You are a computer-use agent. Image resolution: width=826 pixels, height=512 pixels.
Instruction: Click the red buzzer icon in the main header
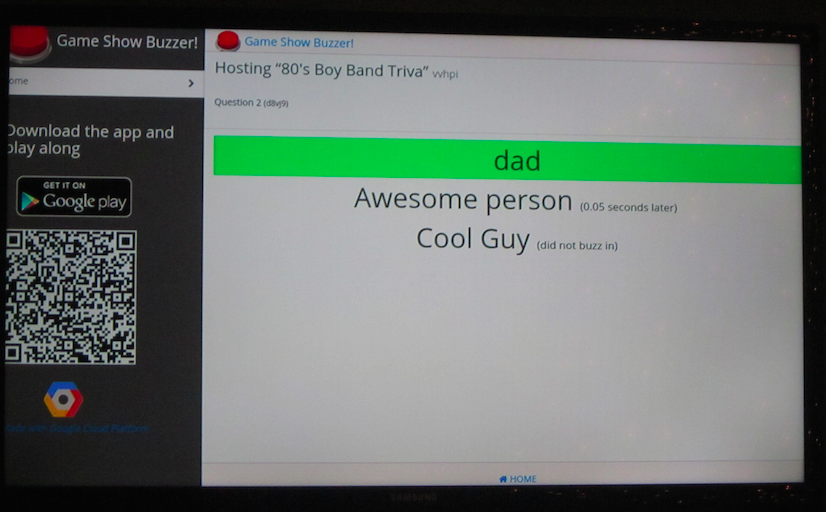[x=228, y=41]
